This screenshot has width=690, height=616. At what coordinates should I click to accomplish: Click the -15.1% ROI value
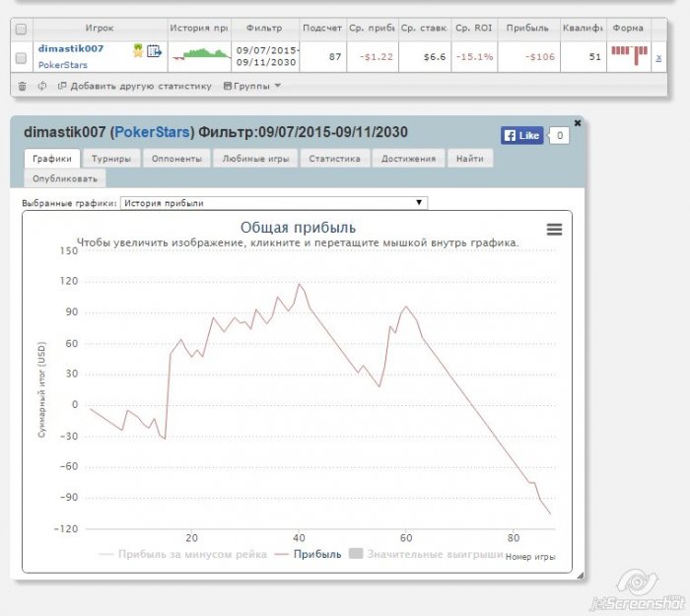(474, 57)
